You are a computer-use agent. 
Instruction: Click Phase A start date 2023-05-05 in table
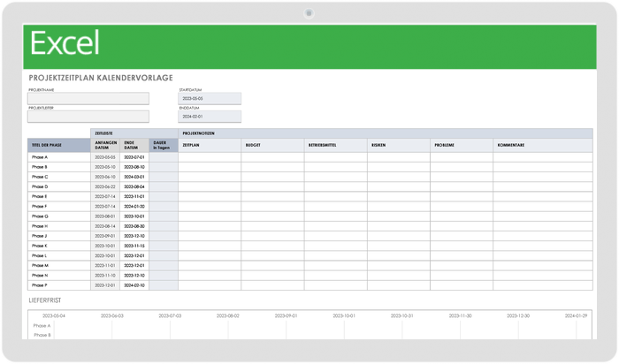(x=105, y=157)
